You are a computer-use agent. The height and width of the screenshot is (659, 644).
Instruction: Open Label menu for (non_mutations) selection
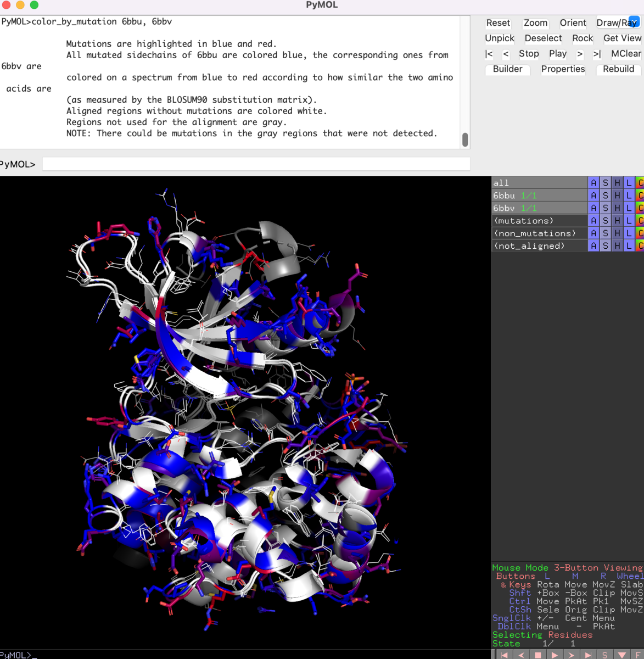point(629,233)
